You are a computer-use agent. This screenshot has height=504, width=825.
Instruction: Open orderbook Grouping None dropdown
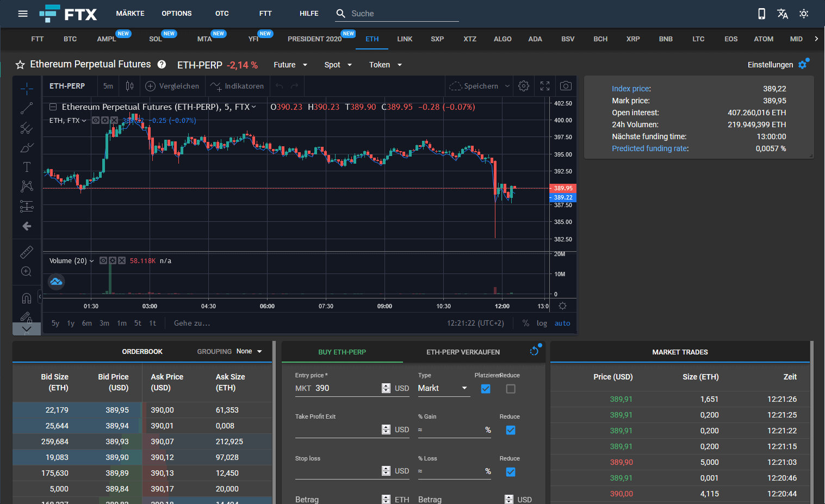pos(250,351)
